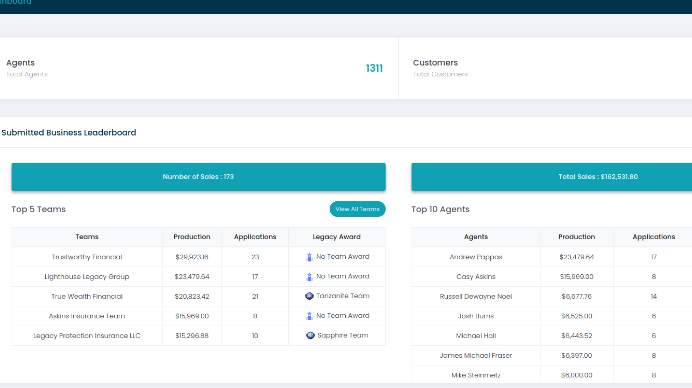Select Legacy Protection Insurance LLC team name
Viewport: 692px width, 388px height.
87,336
